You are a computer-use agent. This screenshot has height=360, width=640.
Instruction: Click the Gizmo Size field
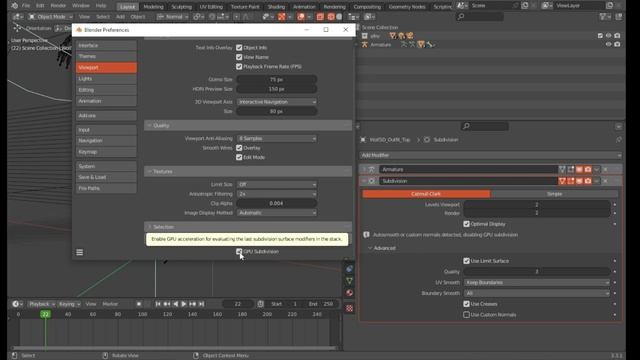pos(277,79)
